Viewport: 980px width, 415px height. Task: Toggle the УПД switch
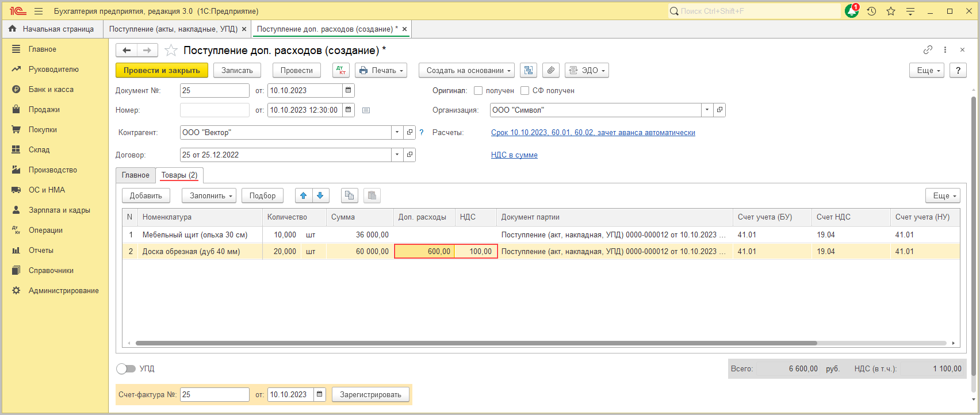[x=126, y=368]
